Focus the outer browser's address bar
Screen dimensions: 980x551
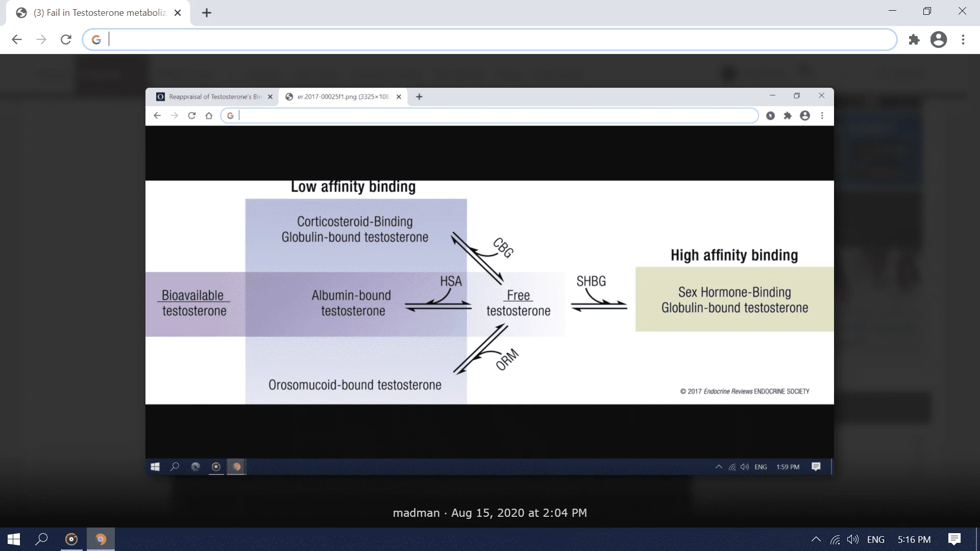(489, 39)
